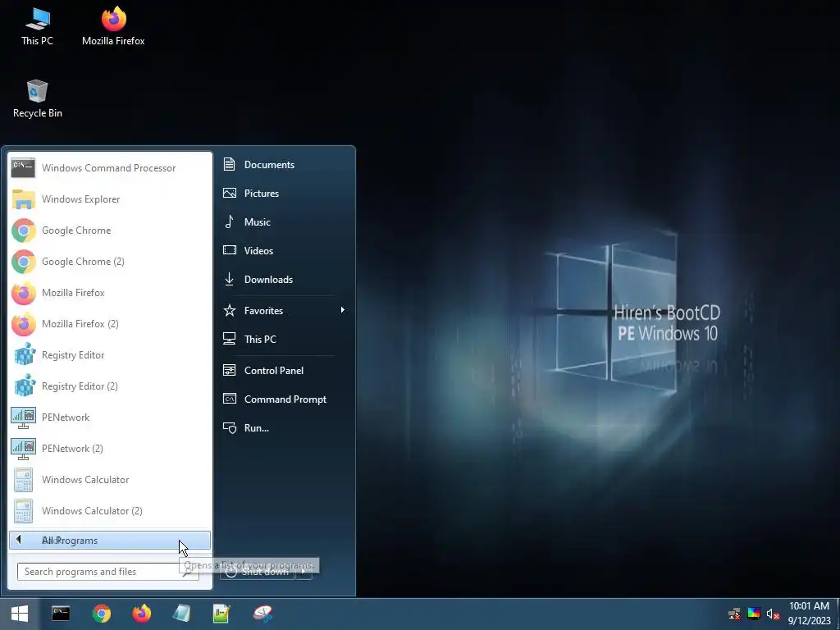Open Control Panel from start menu
Screen dimensions: 840x630
(285, 371)
